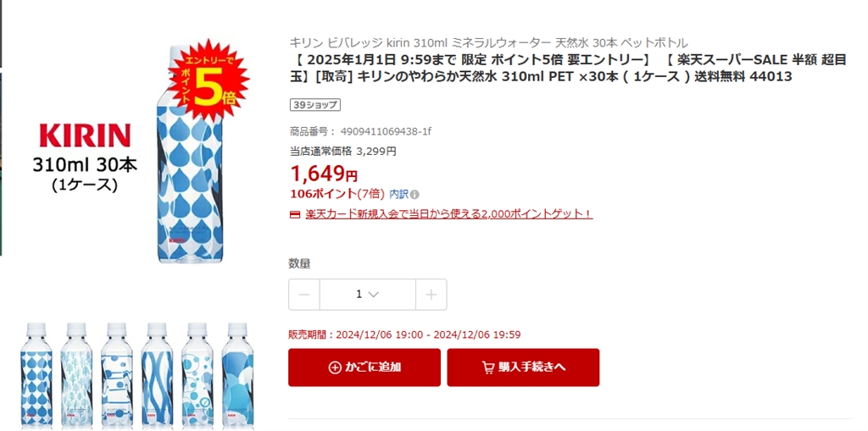Proceed to checkout with 購入手続きへ
Viewport: 868px width, 431px height.
(x=523, y=367)
